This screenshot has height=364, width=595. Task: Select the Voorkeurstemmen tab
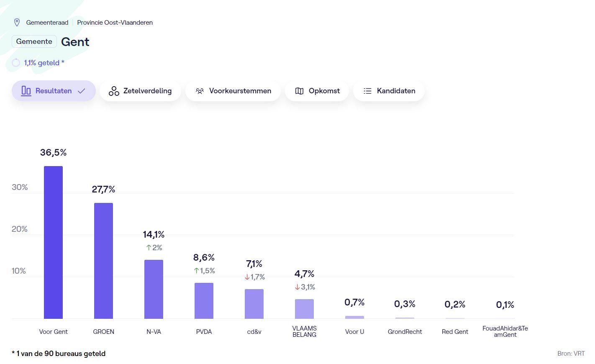(233, 91)
